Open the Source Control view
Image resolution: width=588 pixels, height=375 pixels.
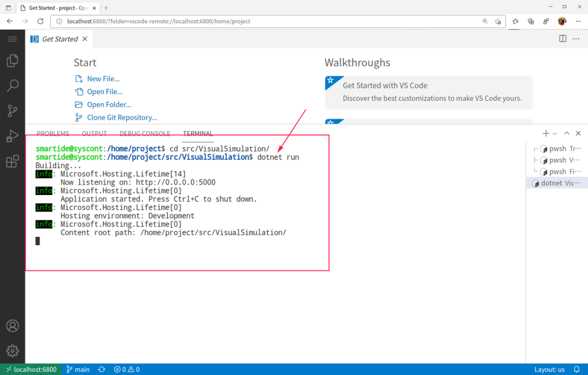[13, 111]
